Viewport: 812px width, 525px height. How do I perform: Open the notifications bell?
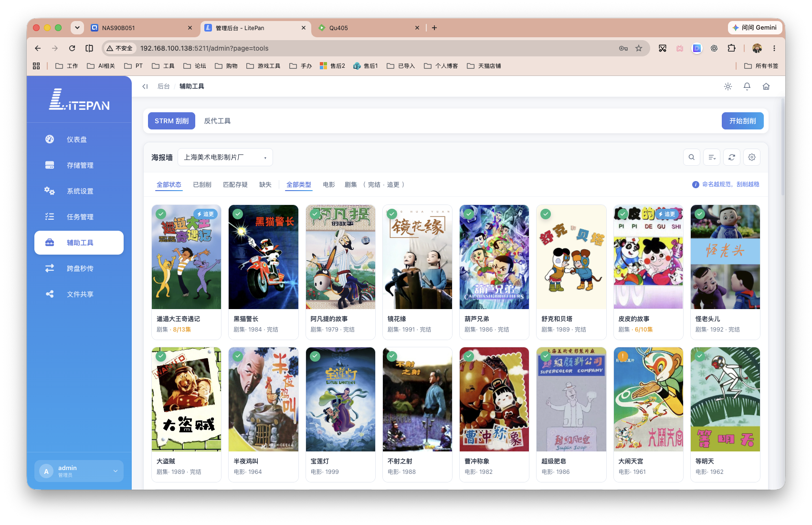(747, 86)
